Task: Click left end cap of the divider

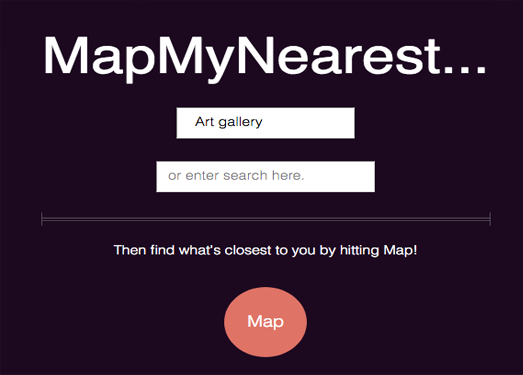Action: [x=42, y=219]
